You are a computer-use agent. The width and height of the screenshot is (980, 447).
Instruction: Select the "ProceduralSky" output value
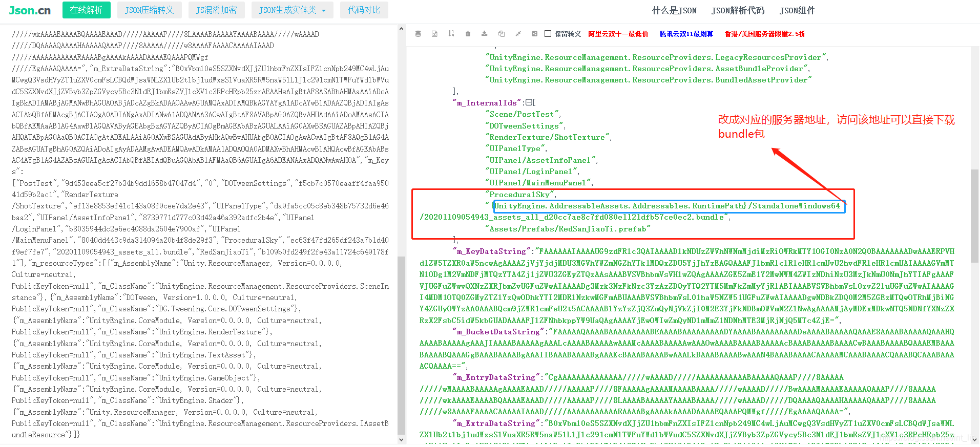519,195
